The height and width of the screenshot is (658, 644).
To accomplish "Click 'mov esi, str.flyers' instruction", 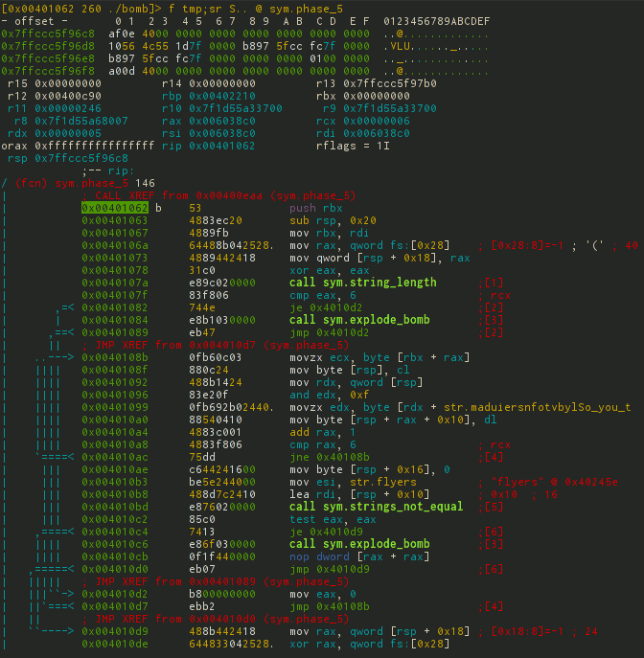I will pyautogui.click(x=353, y=482).
